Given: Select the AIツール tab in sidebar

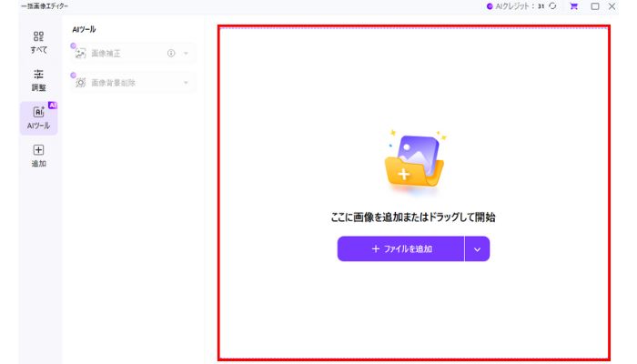Looking at the screenshot, I should pyautogui.click(x=38, y=117).
